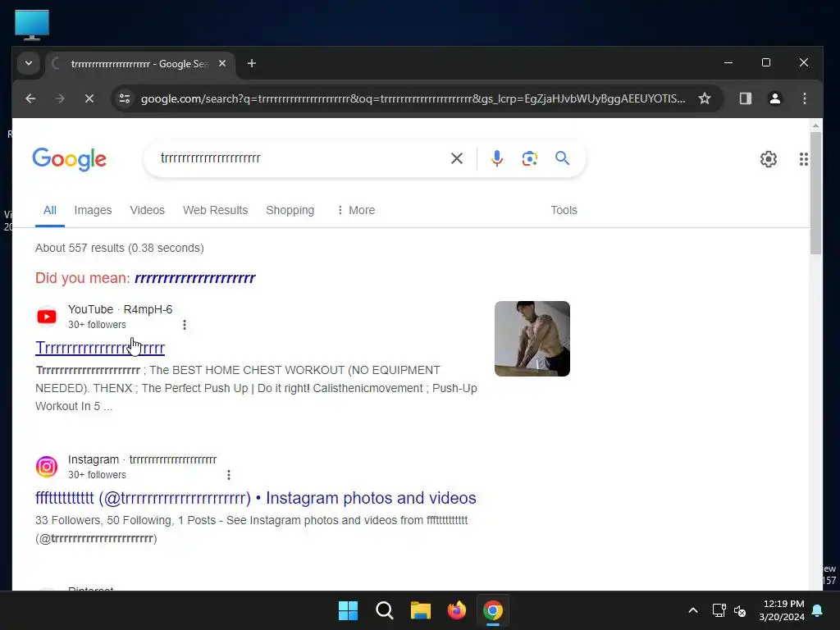This screenshot has height=630, width=840.
Task: Open search Tools
Action: (564, 210)
